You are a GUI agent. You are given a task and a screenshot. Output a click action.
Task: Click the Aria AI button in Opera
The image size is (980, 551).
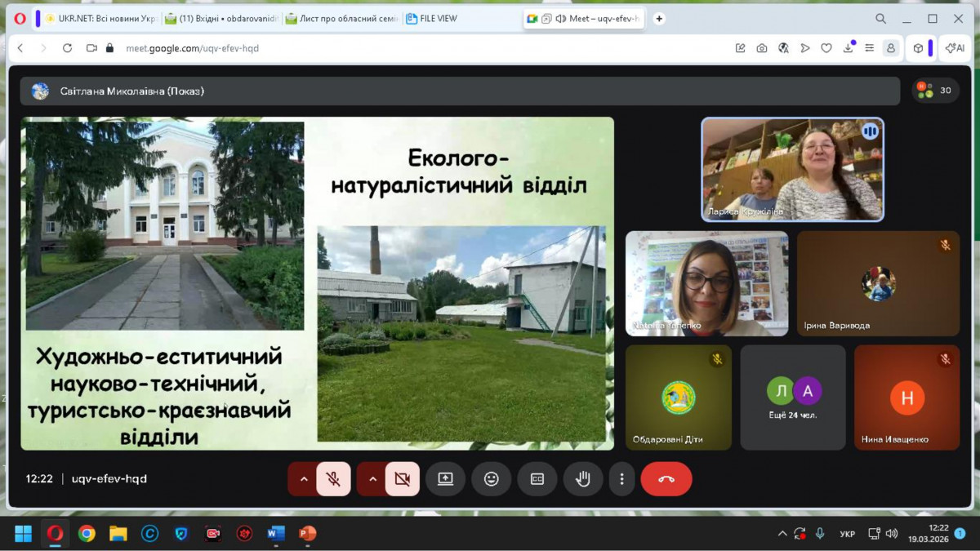pos(955,48)
